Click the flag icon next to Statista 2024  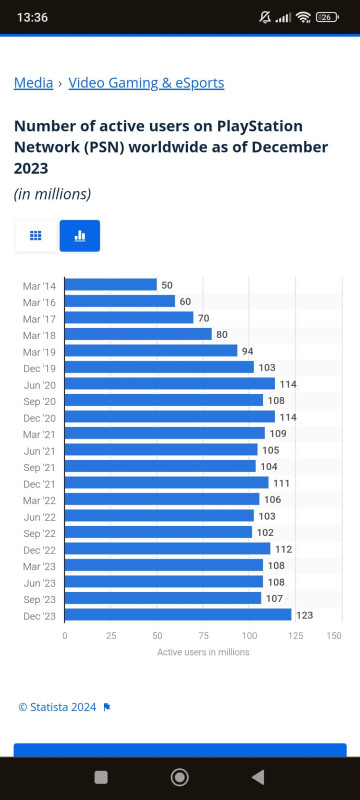[x=107, y=707]
